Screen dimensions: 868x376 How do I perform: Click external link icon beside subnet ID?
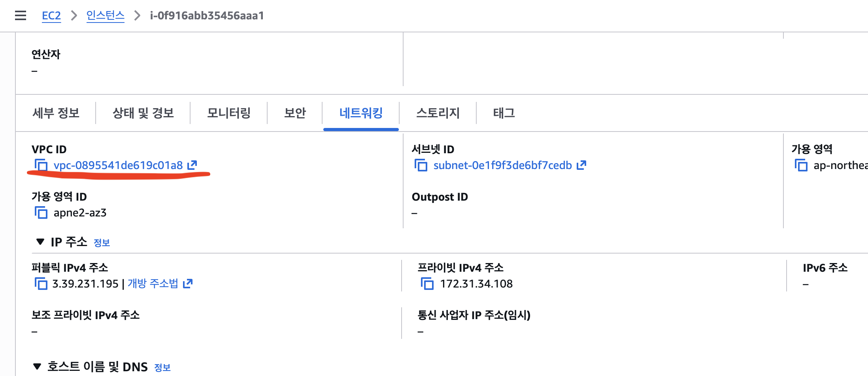[x=581, y=165]
